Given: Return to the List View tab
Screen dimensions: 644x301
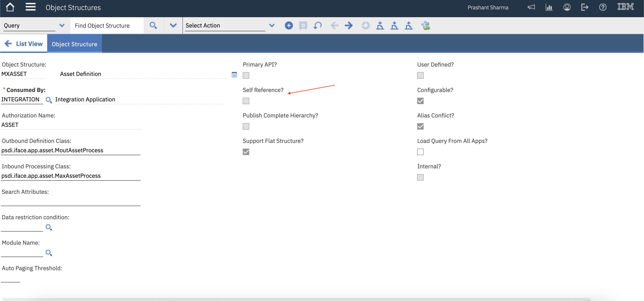Looking at the screenshot, I should [24, 44].
